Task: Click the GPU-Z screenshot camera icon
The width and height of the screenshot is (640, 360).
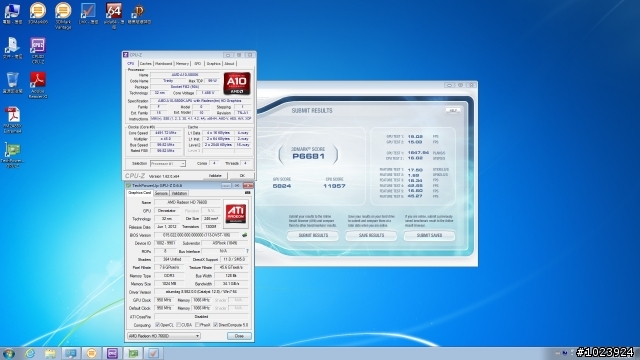Action: pyautogui.click(x=247, y=193)
